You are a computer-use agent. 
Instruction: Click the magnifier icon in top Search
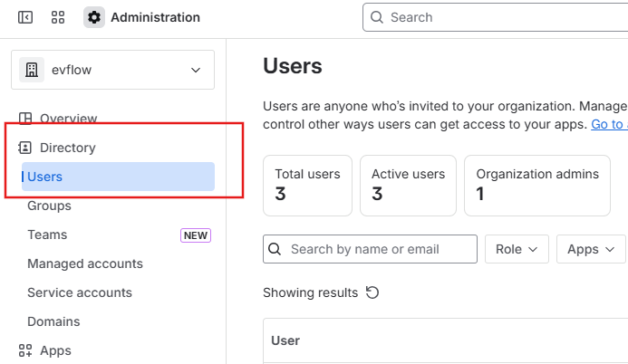click(x=376, y=17)
